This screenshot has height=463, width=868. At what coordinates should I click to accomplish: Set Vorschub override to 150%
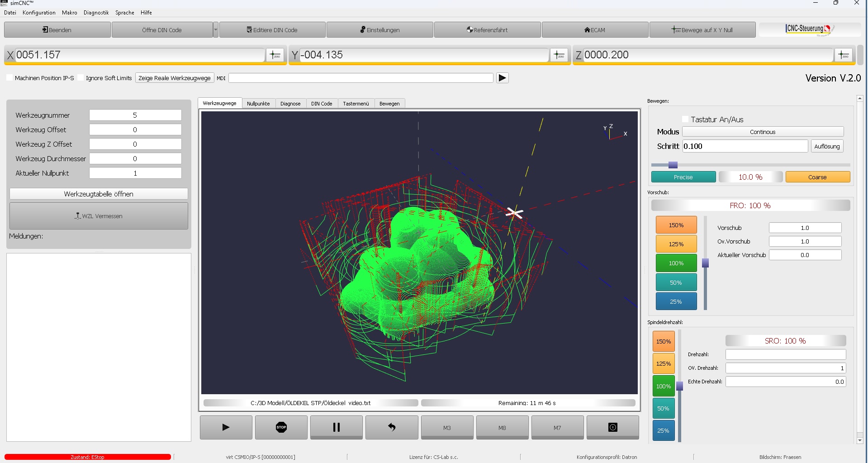click(x=676, y=224)
